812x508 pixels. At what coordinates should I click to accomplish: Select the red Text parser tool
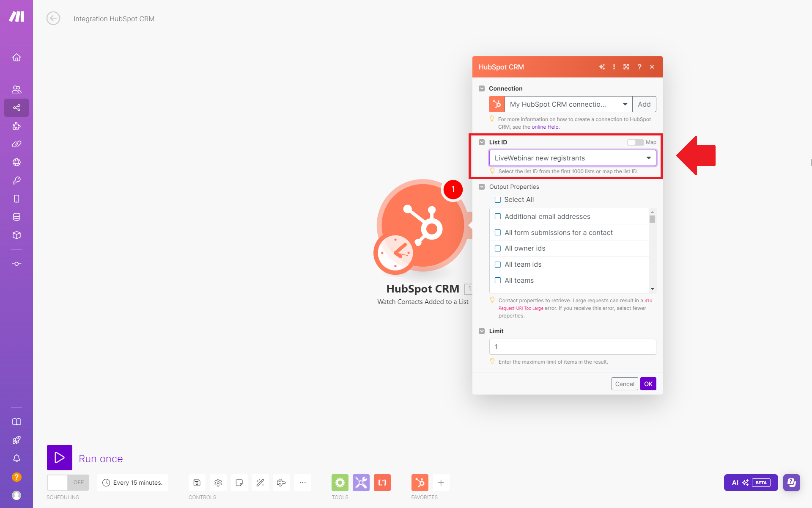tap(382, 483)
